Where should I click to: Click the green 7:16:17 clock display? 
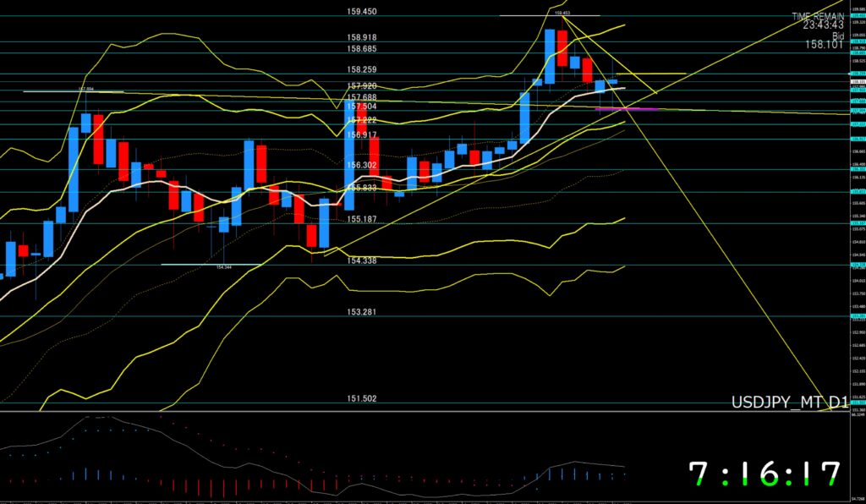(x=764, y=474)
